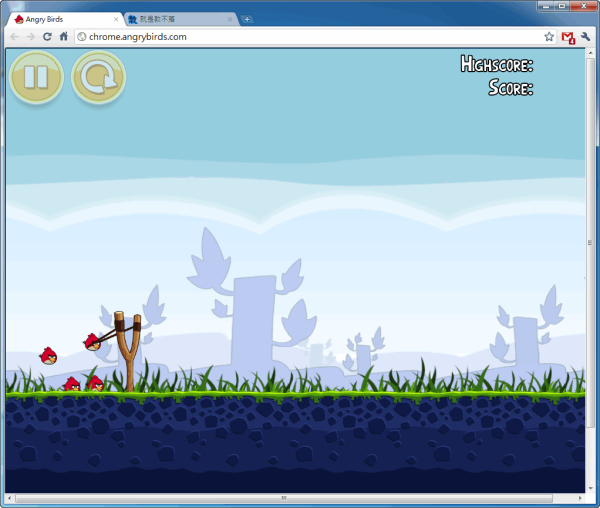This screenshot has width=600, height=508.
Task: Restart the level with the circular arrow button
Action: (98, 77)
